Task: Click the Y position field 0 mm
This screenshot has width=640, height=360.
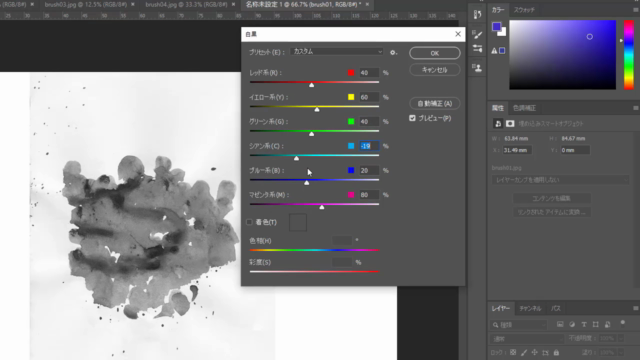Action: [x=575, y=150]
